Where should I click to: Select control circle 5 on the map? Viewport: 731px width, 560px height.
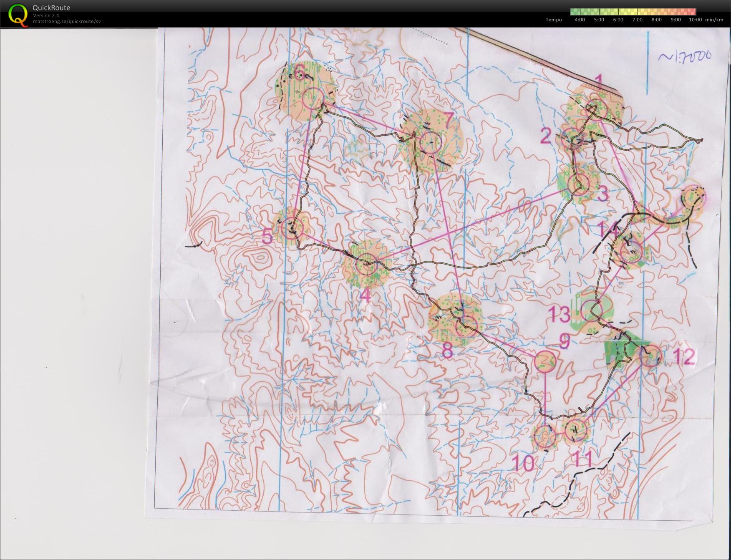click(292, 228)
